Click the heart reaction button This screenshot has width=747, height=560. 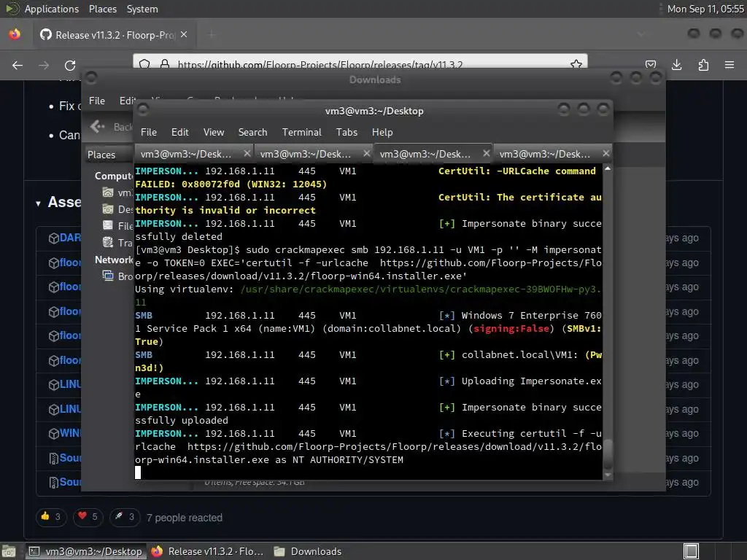click(88, 517)
